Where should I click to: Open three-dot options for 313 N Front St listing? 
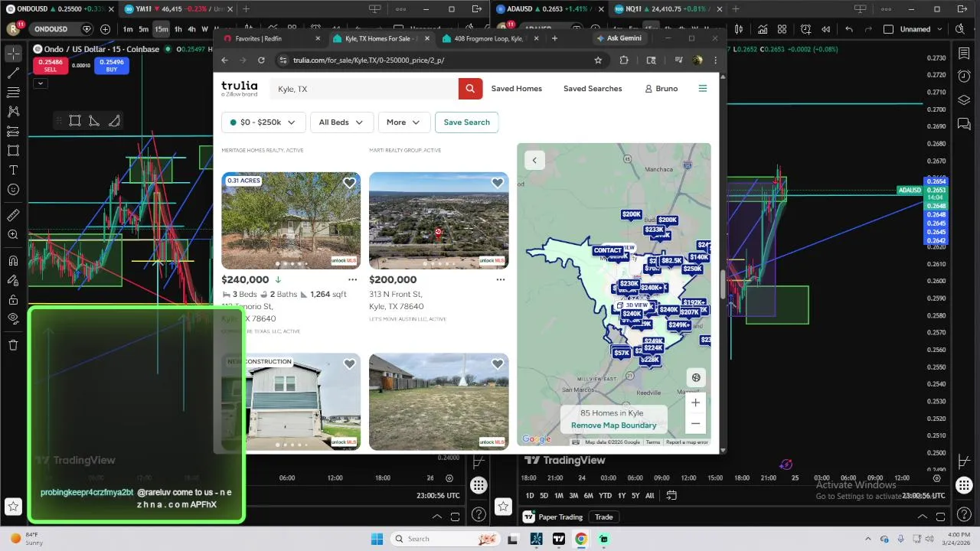point(500,279)
